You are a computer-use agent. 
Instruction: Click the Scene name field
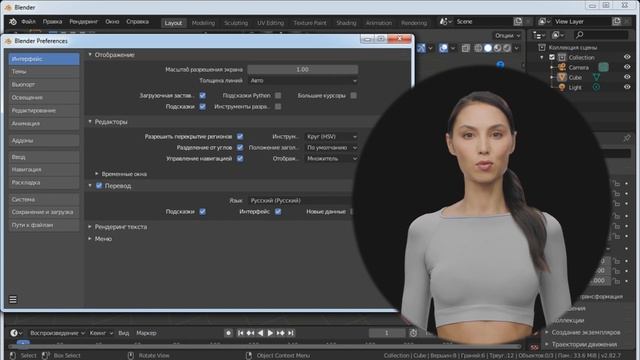coord(484,22)
